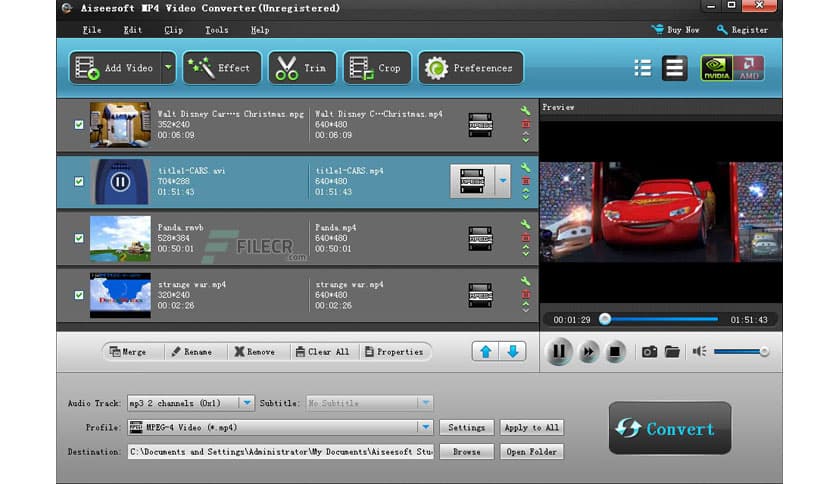Click the red delete icon on strange war row
This screenshot has height=484, width=836.
click(x=526, y=294)
